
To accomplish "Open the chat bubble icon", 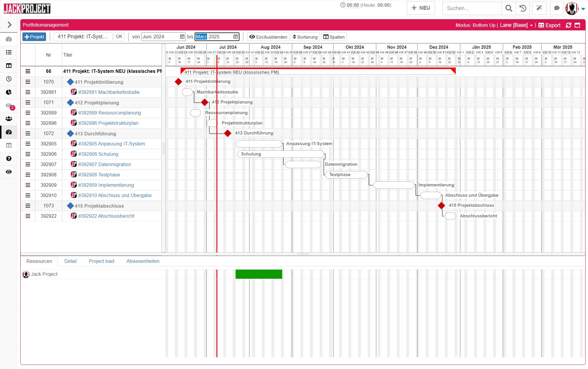I will pyautogui.click(x=557, y=8).
